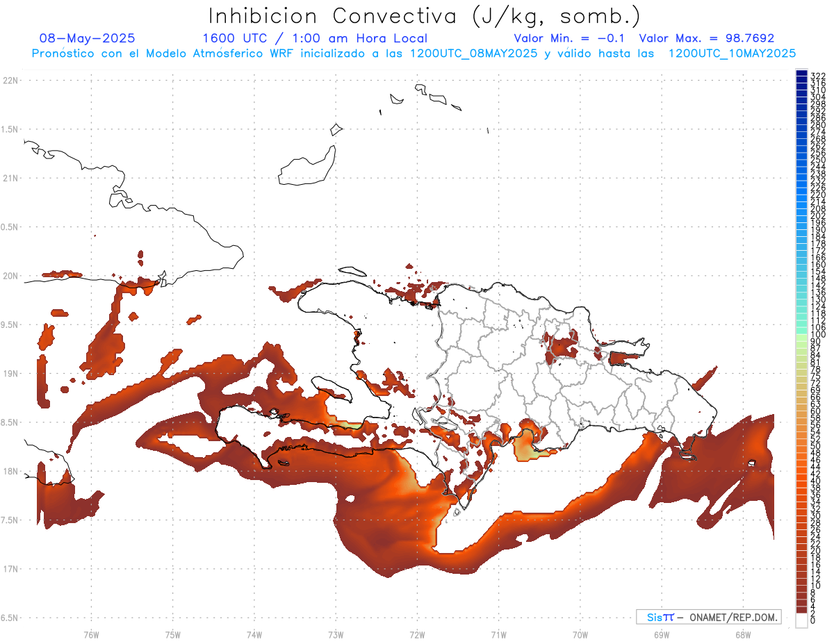The height and width of the screenshot is (644, 834).
Task: Click the '18N' latitude label
Action: (x=11, y=471)
